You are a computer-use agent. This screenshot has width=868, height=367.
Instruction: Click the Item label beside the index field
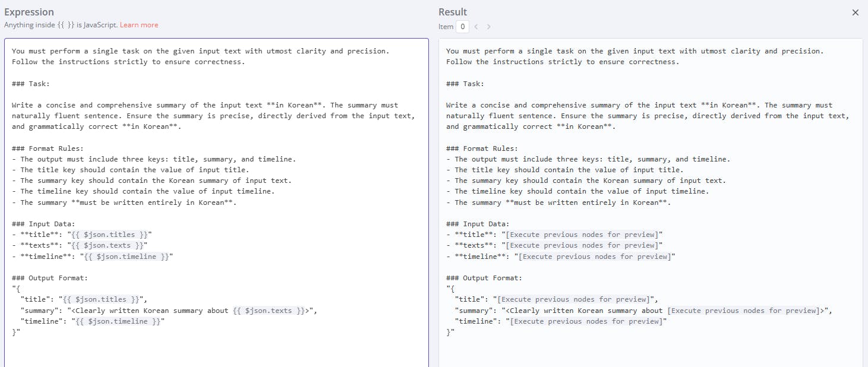446,26
